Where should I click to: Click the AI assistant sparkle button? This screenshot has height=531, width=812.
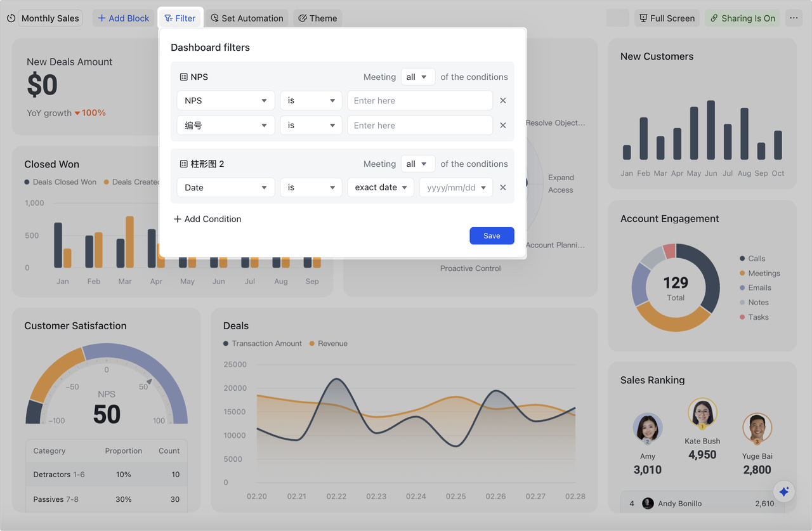(x=783, y=491)
